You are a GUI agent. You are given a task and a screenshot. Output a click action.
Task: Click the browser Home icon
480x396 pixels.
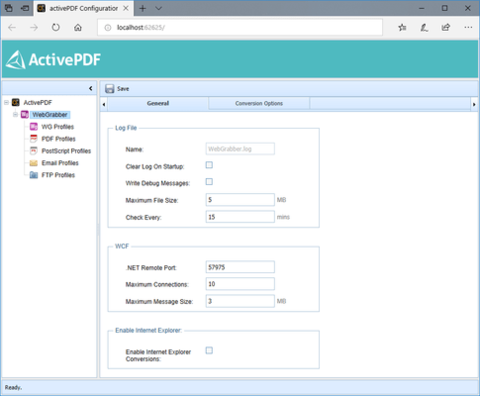[78, 28]
